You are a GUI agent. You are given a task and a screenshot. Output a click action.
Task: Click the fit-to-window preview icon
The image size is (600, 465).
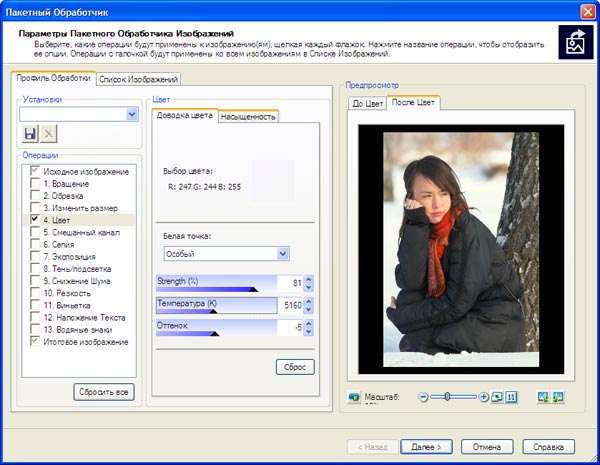[497, 397]
